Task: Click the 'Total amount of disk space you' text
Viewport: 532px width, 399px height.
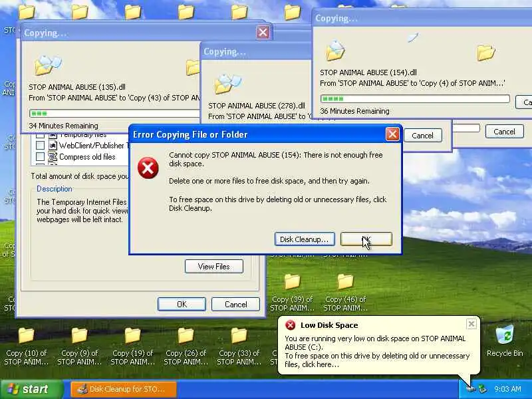Action: tap(80, 176)
